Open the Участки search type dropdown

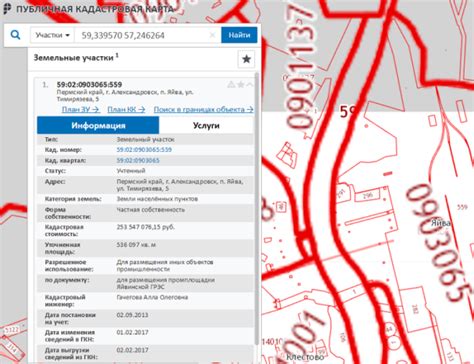52,35
